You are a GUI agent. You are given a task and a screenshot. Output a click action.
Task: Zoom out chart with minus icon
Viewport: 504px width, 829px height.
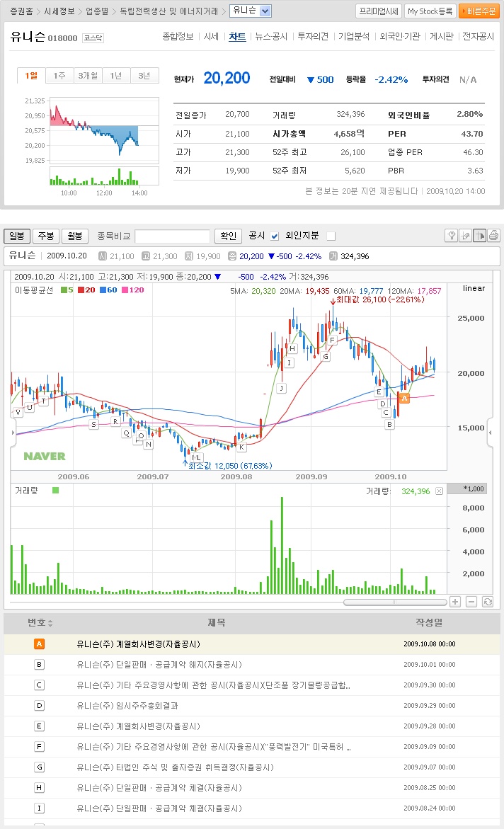471,602
